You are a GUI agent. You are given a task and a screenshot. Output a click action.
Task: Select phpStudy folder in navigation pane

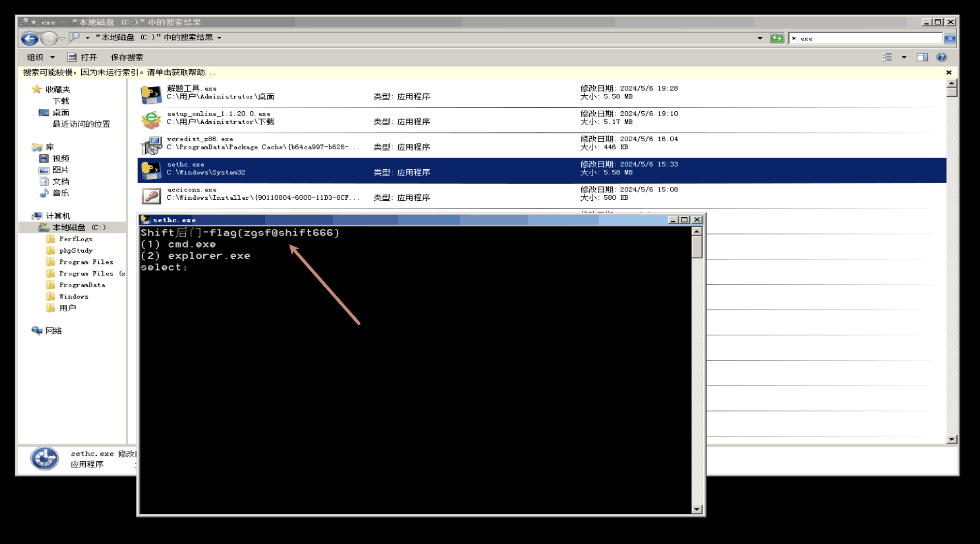pyautogui.click(x=76, y=251)
